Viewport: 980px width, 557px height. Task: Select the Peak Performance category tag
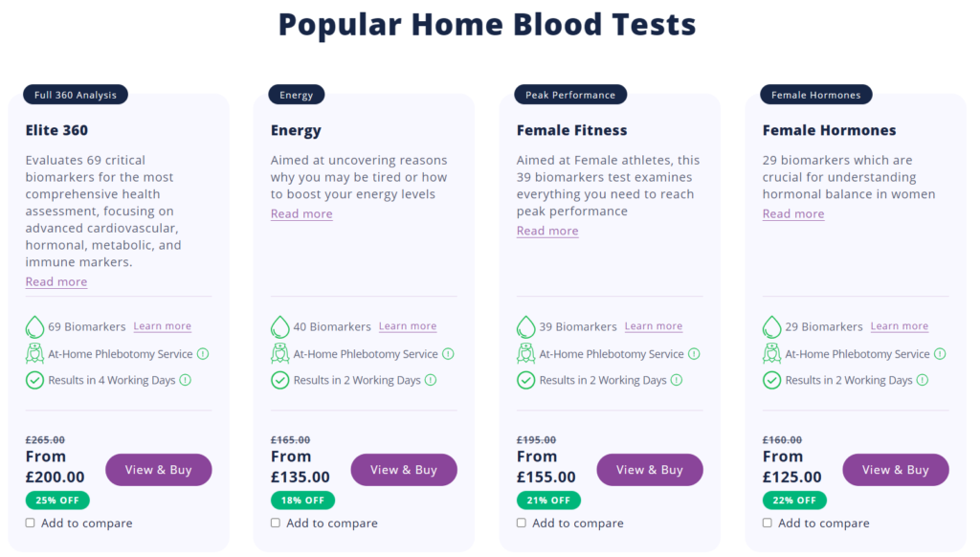click(x=570, y=95)
